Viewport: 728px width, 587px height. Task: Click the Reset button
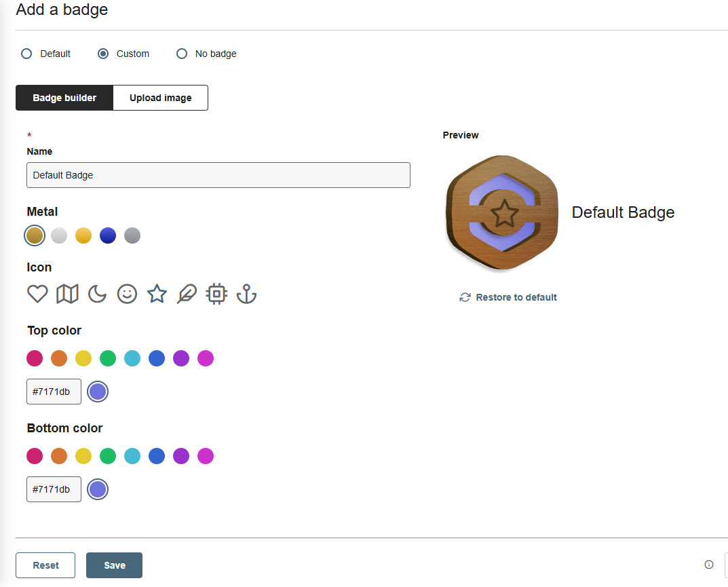coord(45,565)
